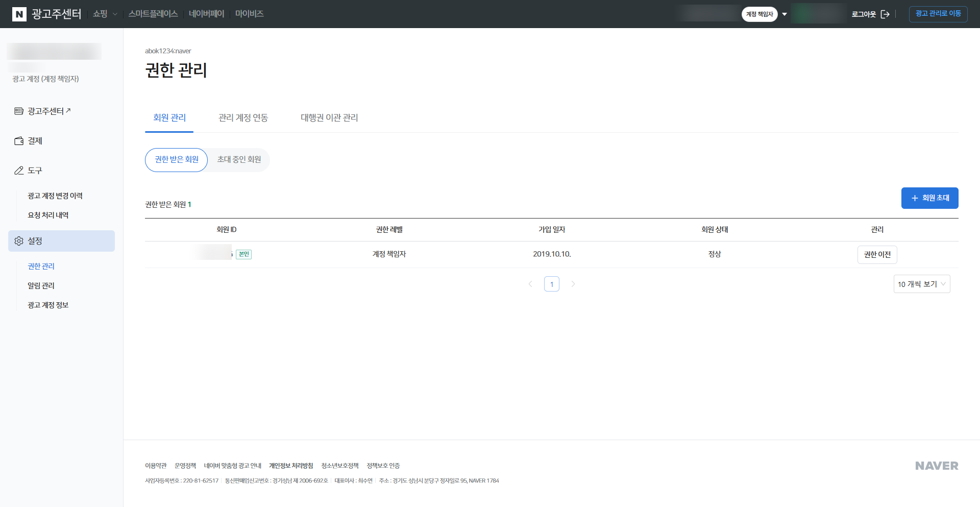The height and width of the screenshot is (507, 980).
Task: Open 알림 관리 in sidebar
Action: point(41,285)
